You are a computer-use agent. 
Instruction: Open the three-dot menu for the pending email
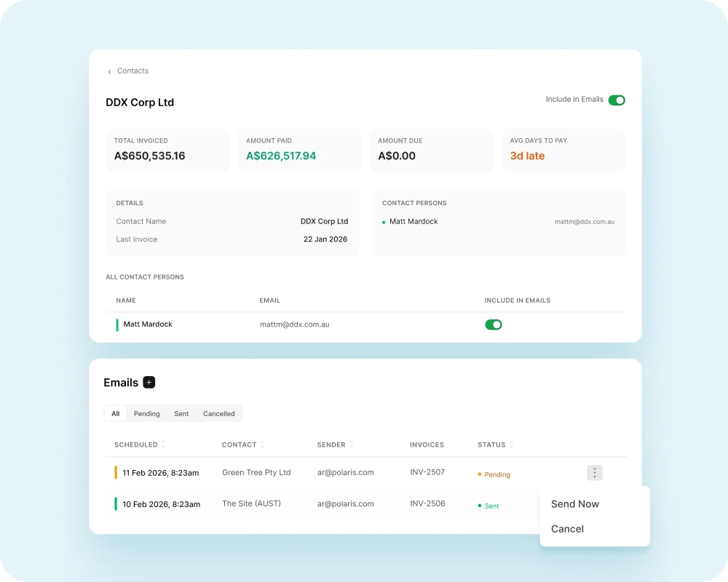(595, 473)
